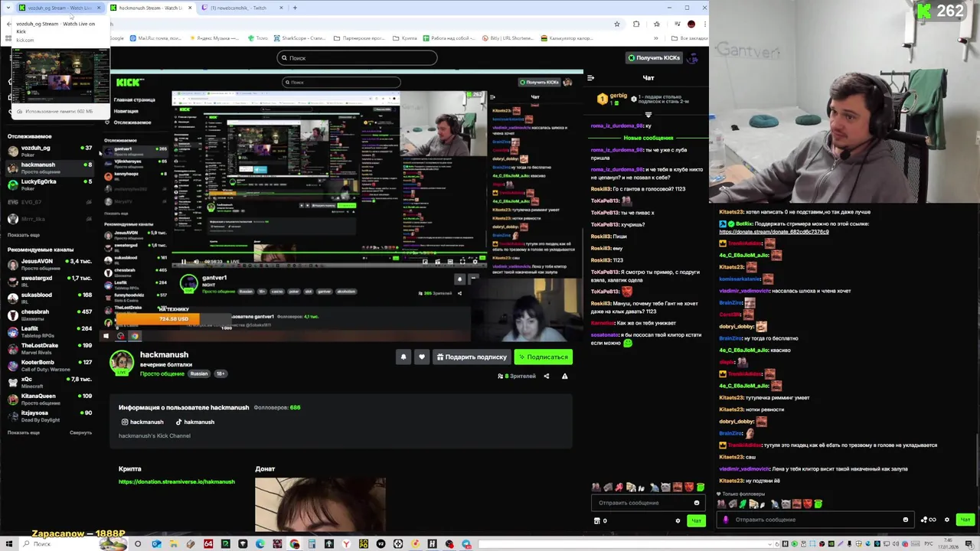This screenshot has width=980, height=551.
Task: Switch to the hackmanush Stream browser tab
Action: tap(151, 8)
